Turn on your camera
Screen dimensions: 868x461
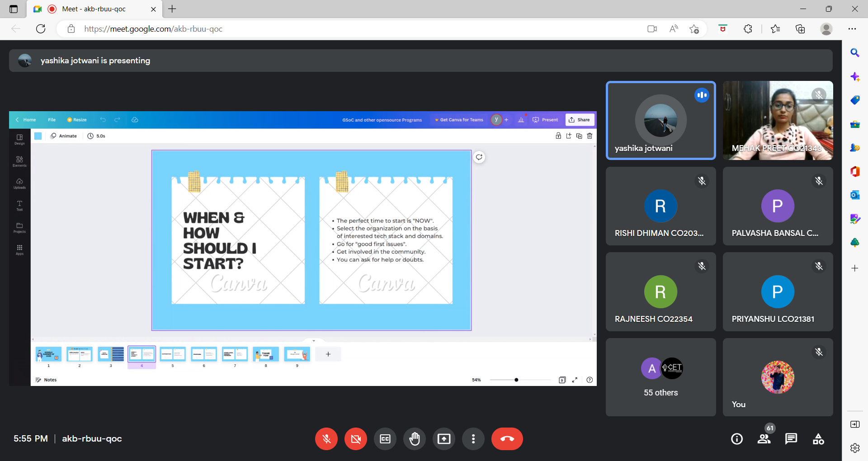click(356, 439)
